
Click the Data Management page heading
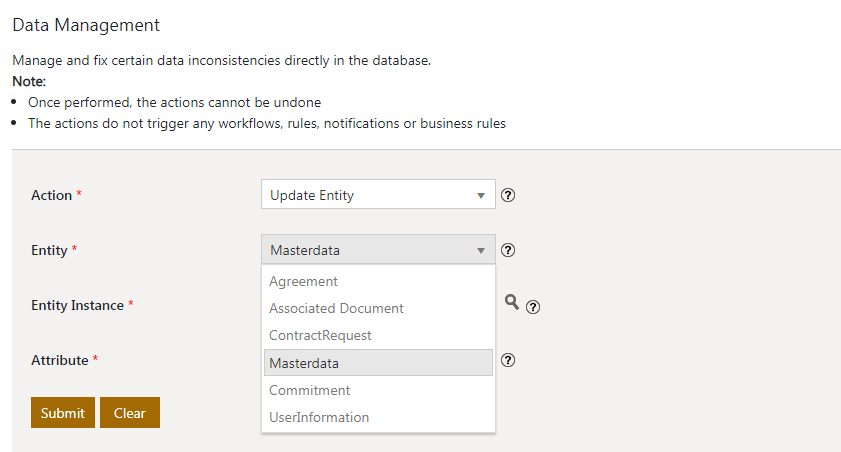pyautogui.click(x=86, y=25)
